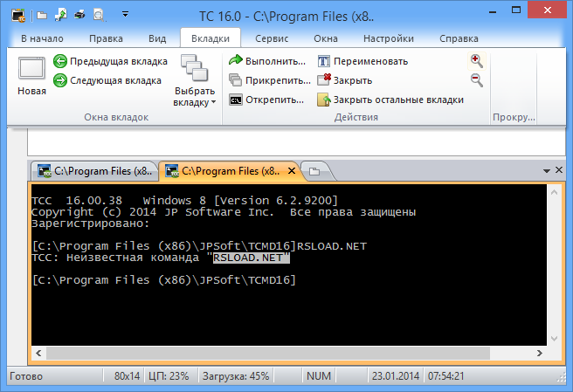Go to Предыдущая вкладка

(110, 61)
